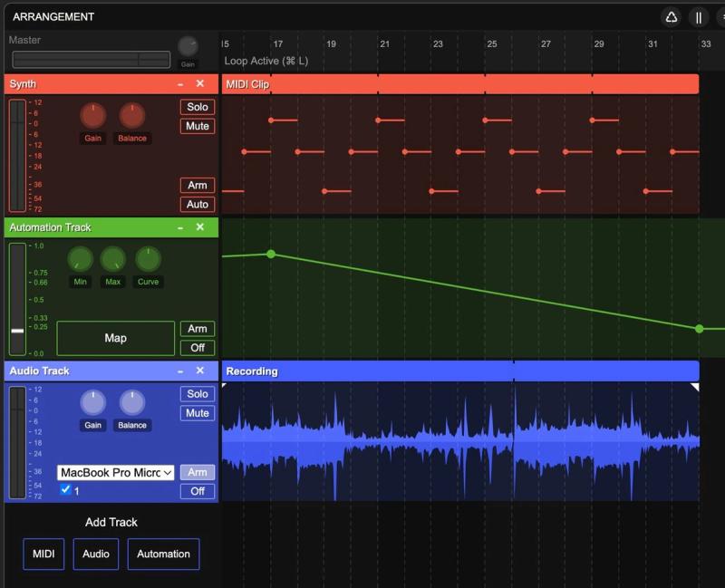Close the Synth track with X

point(200,83)
